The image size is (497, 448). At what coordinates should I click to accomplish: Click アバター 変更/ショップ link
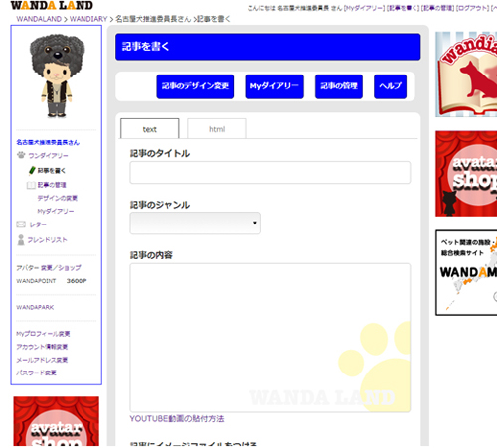click(x=49, y=268)
